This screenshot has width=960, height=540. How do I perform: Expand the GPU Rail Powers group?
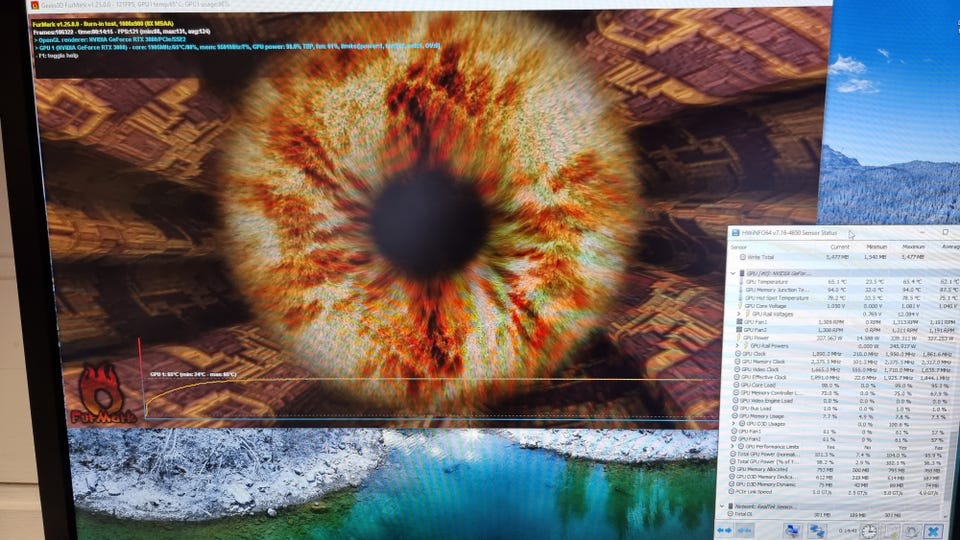coord(738,345)
